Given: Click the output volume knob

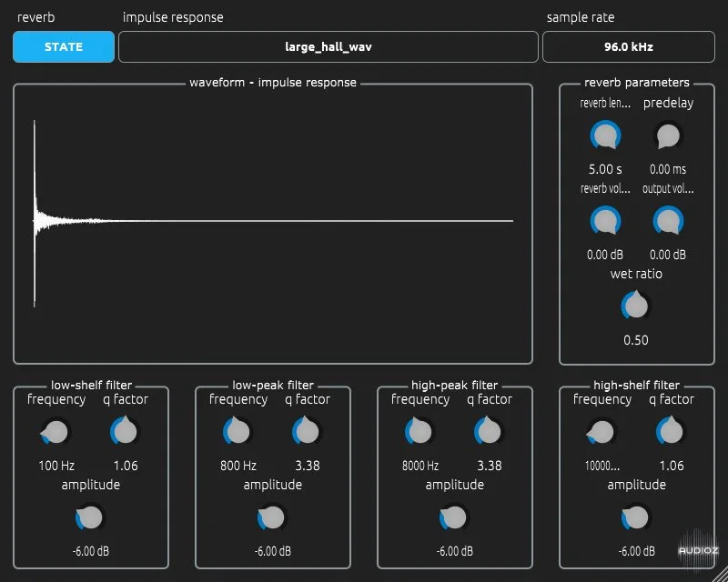Looking at the screenshot, I should pyautogui.click(x=668, y=221).
